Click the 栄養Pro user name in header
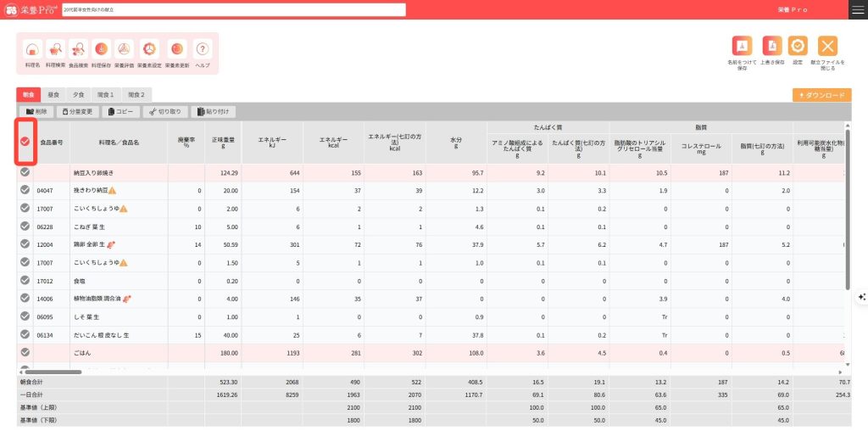 tap(793, 10)
